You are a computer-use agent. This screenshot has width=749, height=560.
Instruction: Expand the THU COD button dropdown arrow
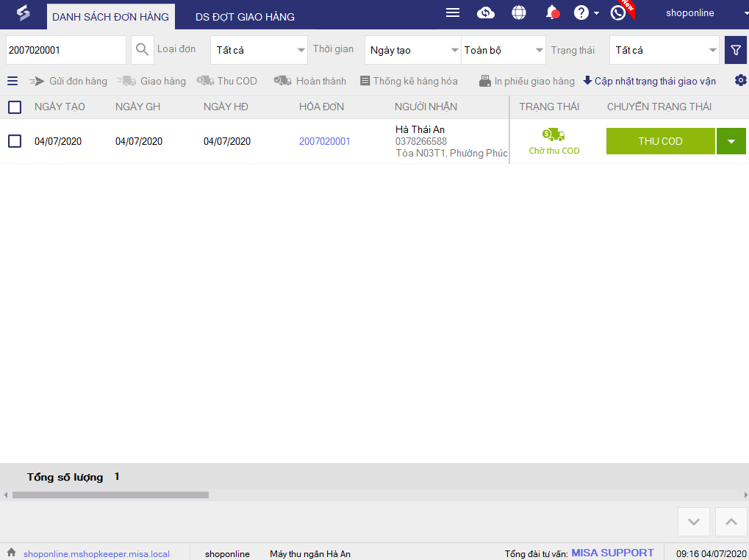coord(731,141)
